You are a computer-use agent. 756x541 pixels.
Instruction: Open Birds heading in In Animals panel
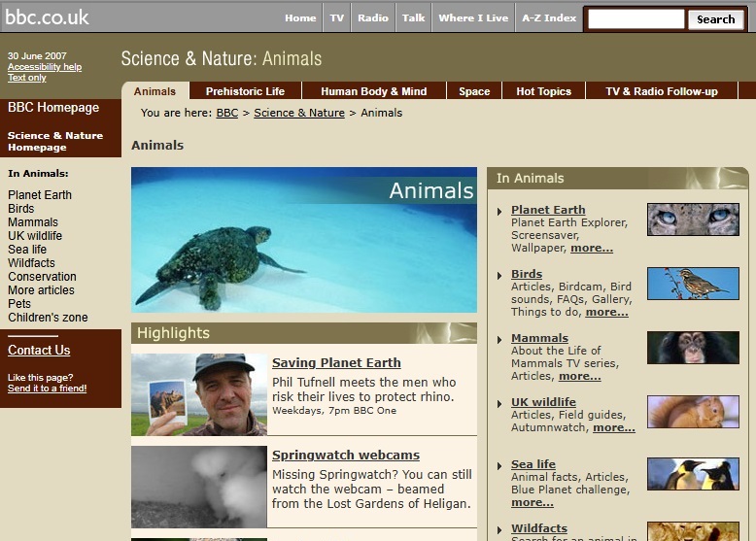[527, 274]
